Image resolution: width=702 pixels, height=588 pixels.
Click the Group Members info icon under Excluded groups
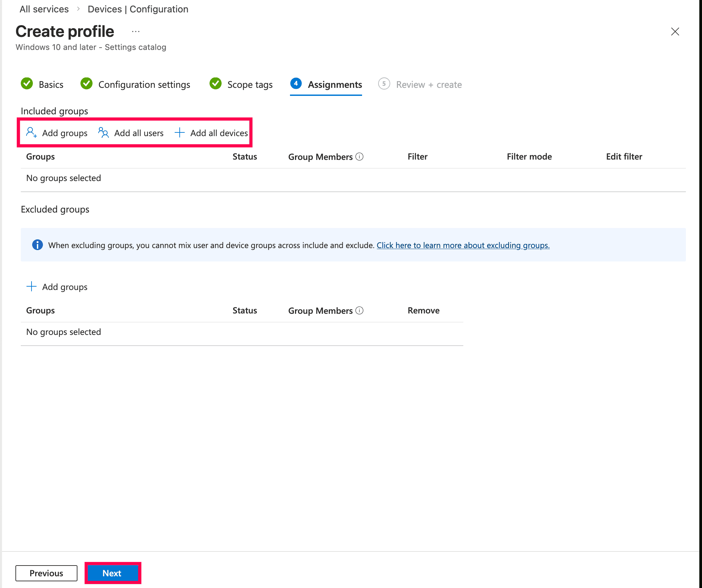[x=360, y=311]
